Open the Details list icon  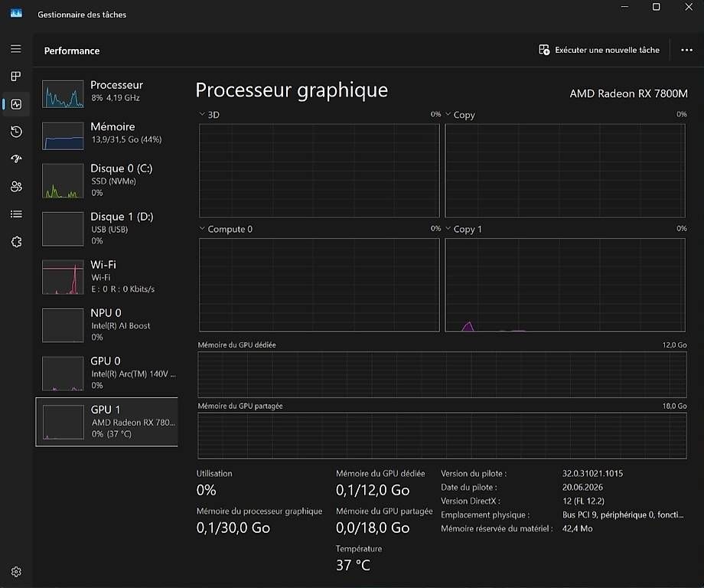point(16,214)
